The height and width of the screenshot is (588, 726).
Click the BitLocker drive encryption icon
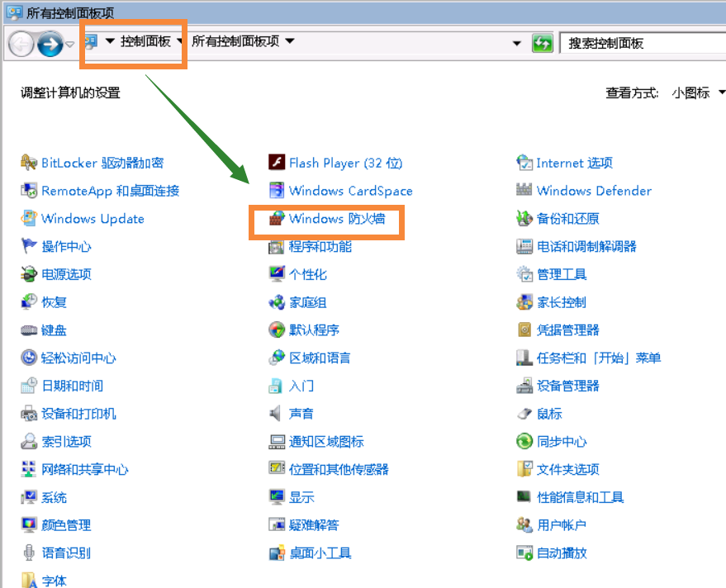pos(29,163)
